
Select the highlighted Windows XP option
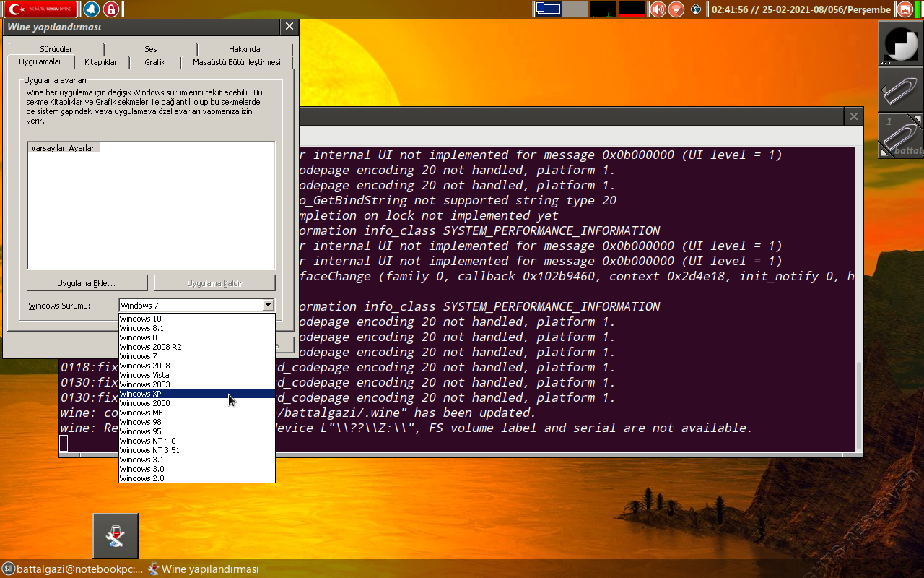[196, 394]
